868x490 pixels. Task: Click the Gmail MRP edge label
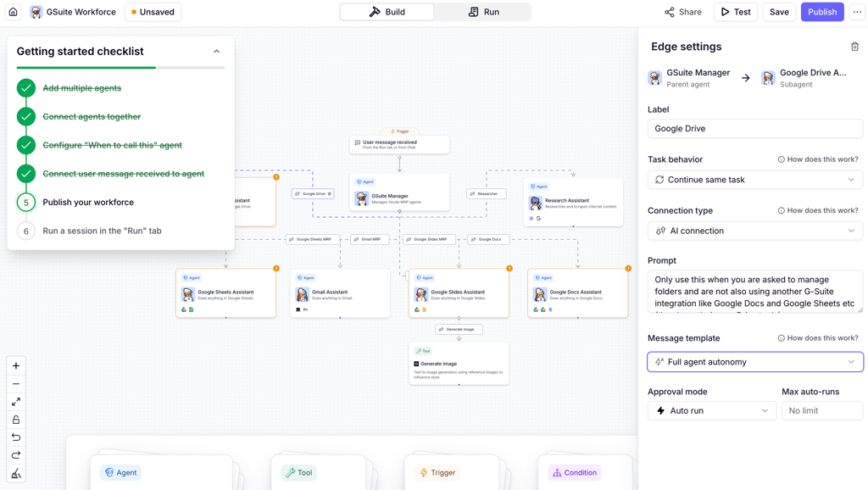(370, 239)
